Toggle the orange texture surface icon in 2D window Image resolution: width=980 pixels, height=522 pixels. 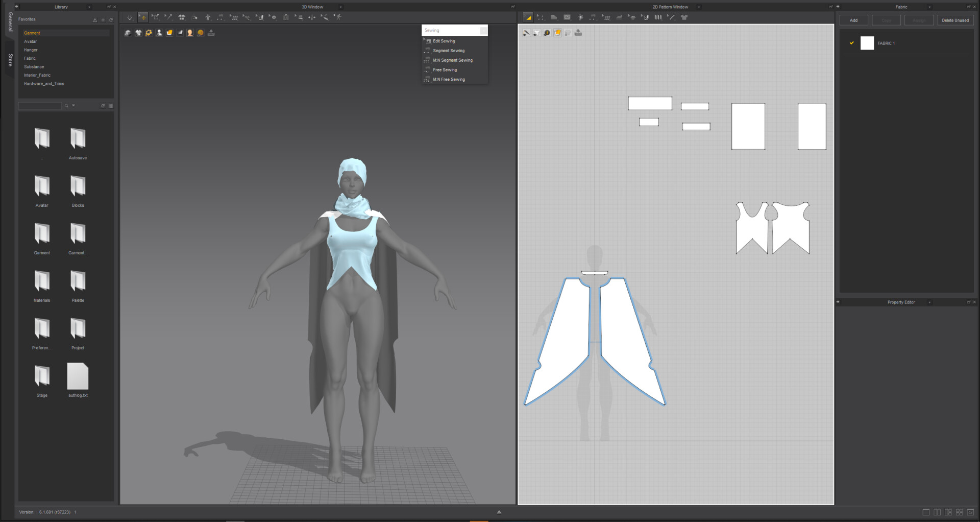click(557, 33)
